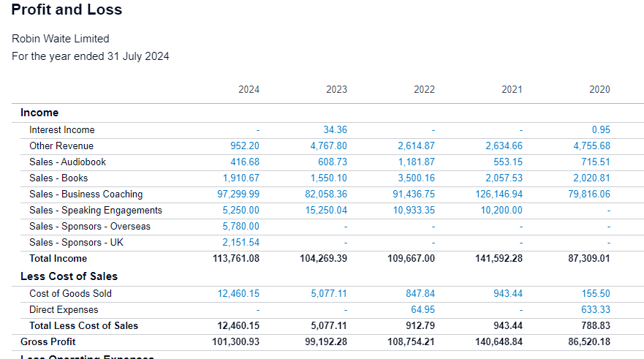644x359 pixels.
Task: Open the 2023 Interest Income value 34.36
Action: click(x=335, y=130)
